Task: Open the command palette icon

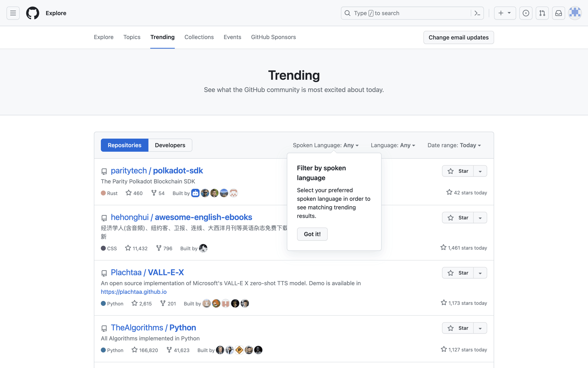Action: pyautogui.click(x=477, y=13)
